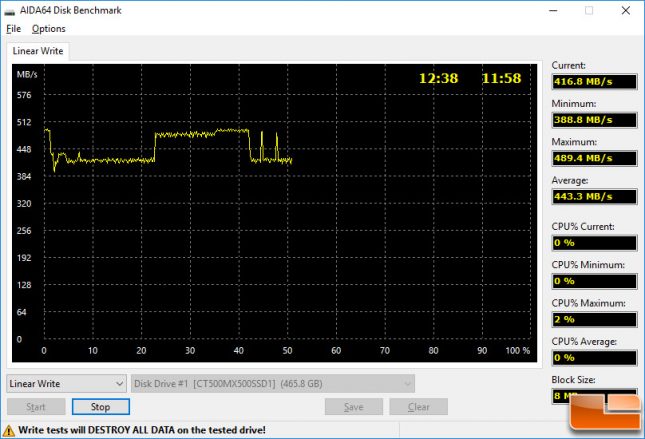Open the File menu
The image size is (645, 439).
[14, 29]
